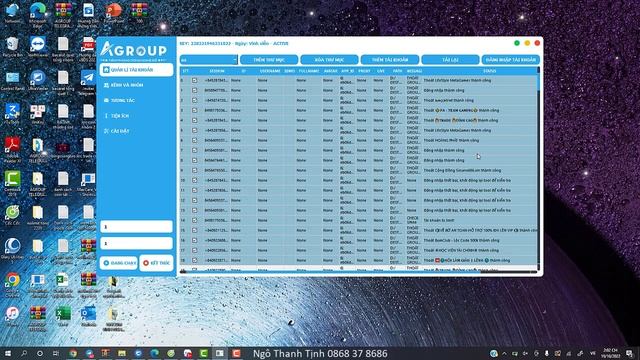Click the THÊM THƯ MỤC button

(269, 60)
